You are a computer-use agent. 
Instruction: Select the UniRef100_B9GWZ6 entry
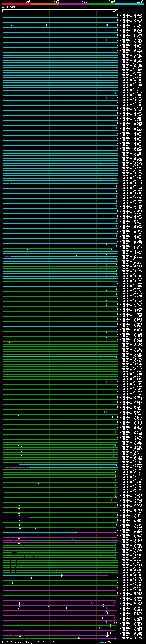click(x=131, y=30)
